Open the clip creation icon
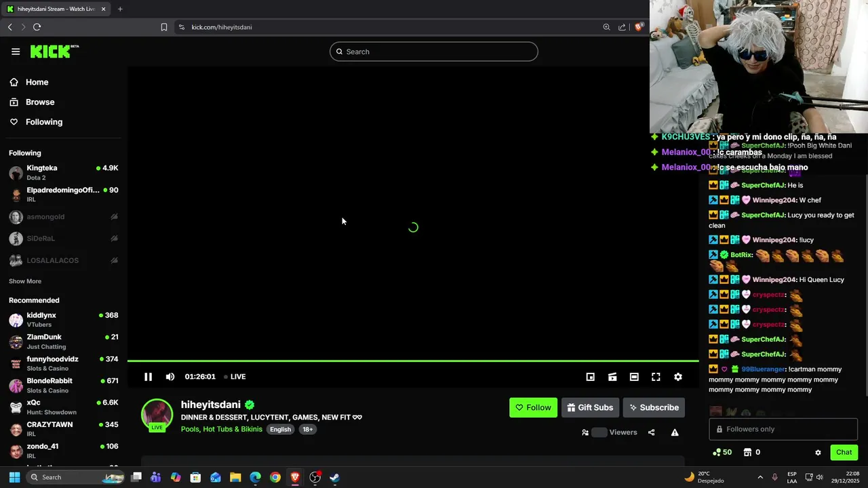The height and width of the screenshot is (488, 868). pos(612,377)
